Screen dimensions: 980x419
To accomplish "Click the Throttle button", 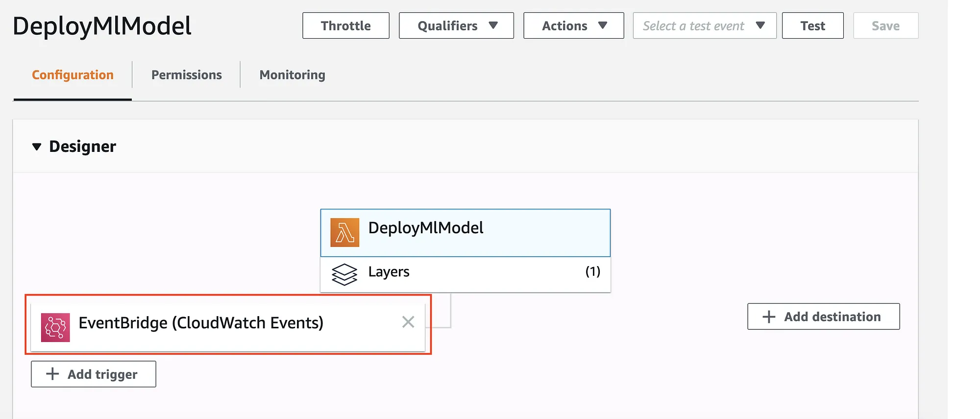I will tap(346, 25).
